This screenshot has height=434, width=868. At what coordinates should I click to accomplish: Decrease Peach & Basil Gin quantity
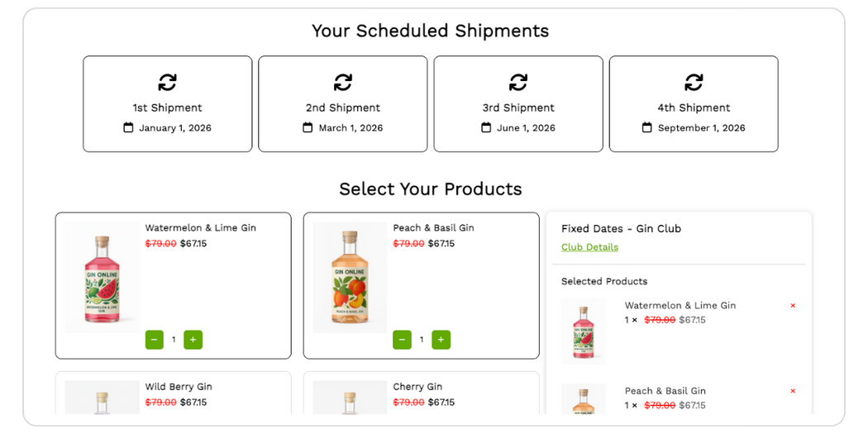403,340
